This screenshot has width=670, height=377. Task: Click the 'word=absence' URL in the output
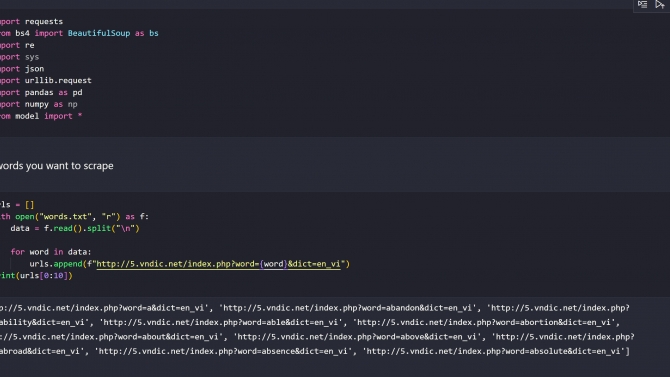(x=223, y=351)
